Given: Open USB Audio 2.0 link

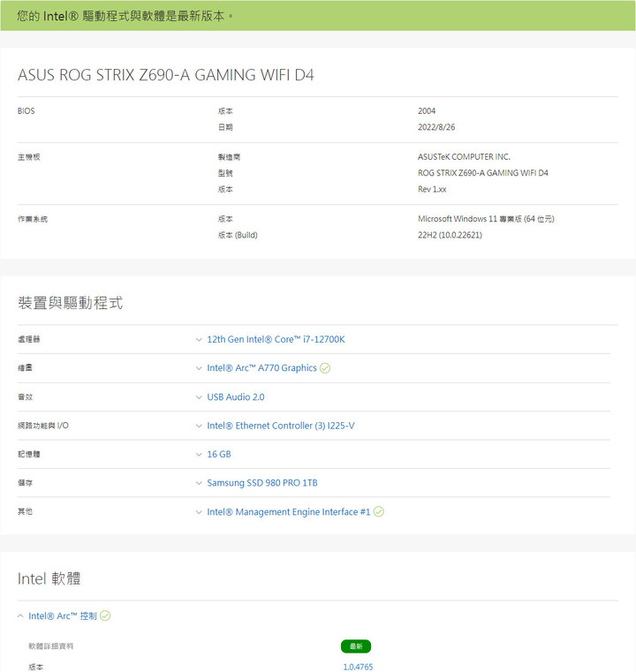Looking at the screenshot, I should 235,397.
